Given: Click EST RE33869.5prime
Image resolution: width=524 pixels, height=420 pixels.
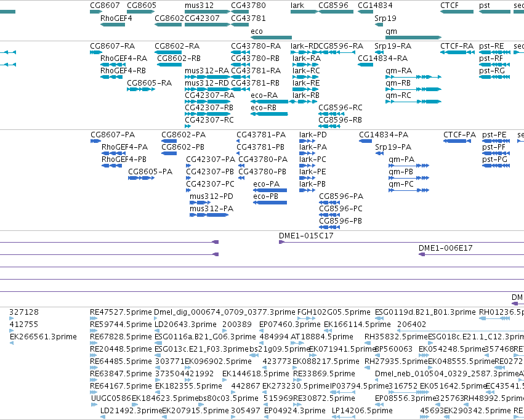Looking at the screenshot, I should (x=324, y=374).
